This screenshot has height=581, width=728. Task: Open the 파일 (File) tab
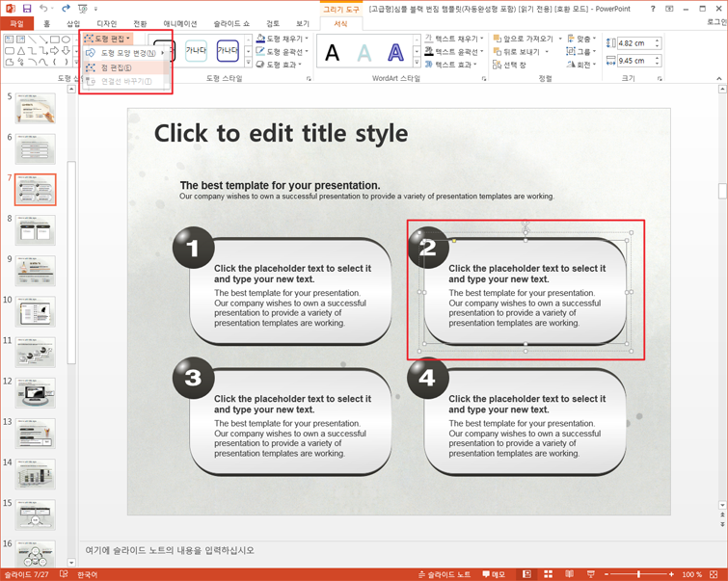tap(16, 23)
